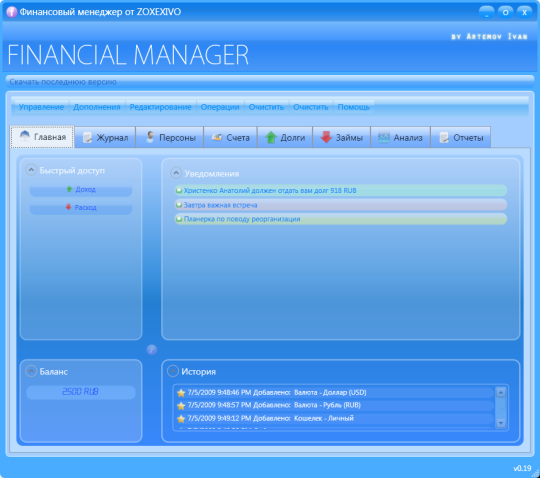Switch to the Отчеты tab

(460, 138)
